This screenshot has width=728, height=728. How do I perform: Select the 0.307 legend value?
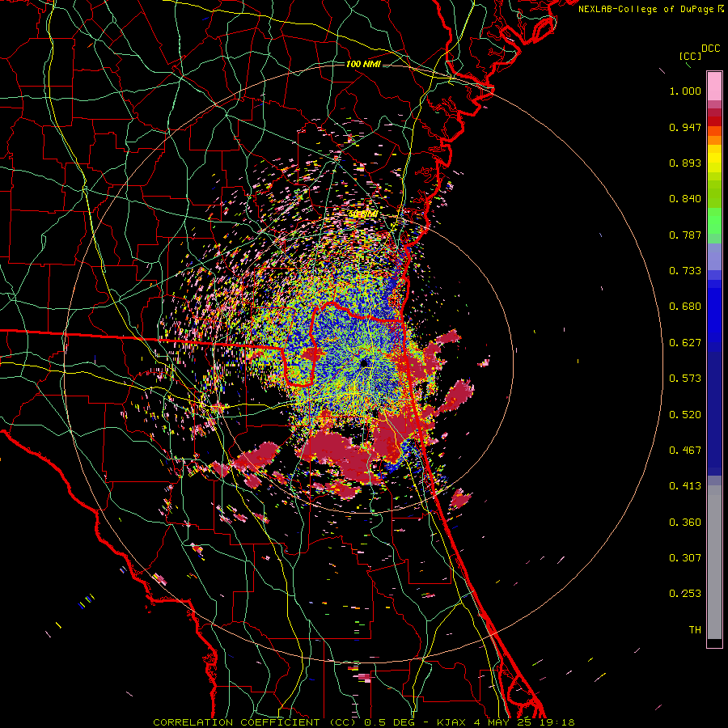click(685, 558)
